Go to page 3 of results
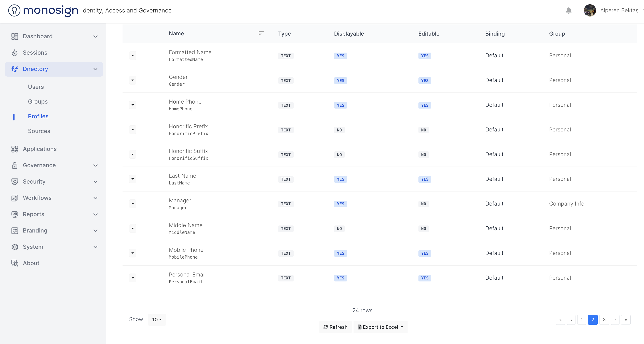Viewport: 644px width, 344px height. click(604, 320)
